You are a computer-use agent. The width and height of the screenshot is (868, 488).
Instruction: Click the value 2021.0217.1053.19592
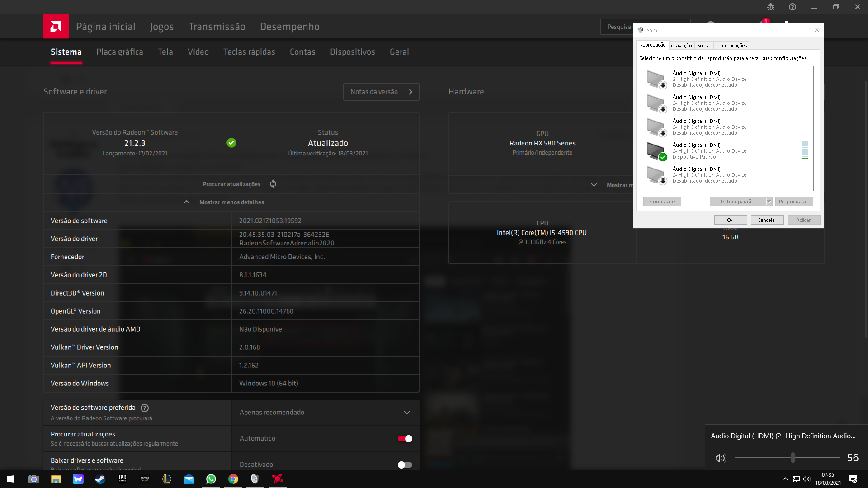270,221
